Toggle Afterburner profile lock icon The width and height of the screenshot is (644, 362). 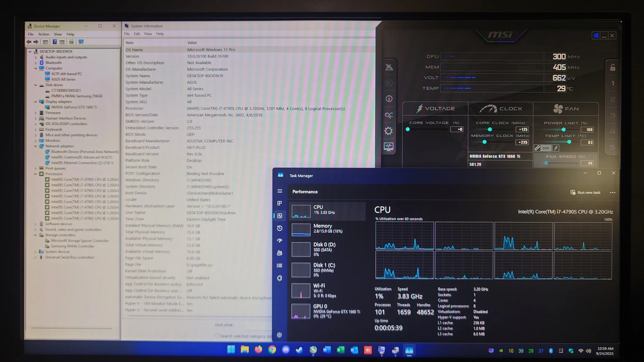click(x=613, y=68)
